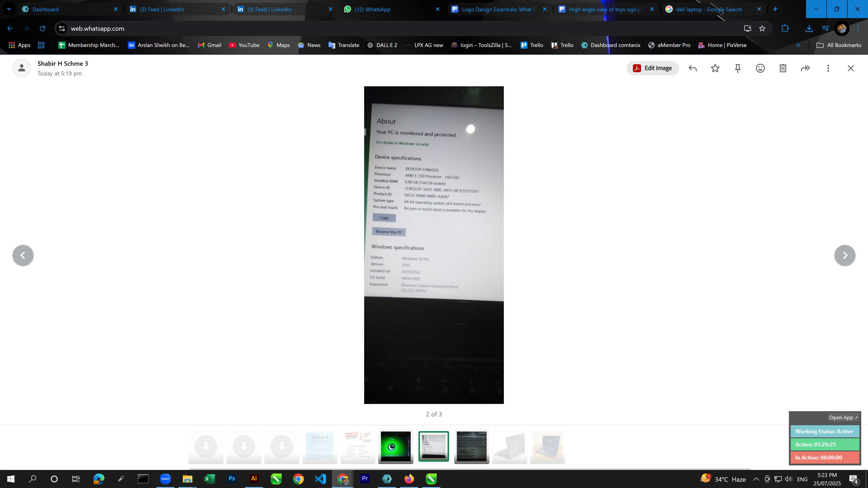Go to next image

click(845, 255)
